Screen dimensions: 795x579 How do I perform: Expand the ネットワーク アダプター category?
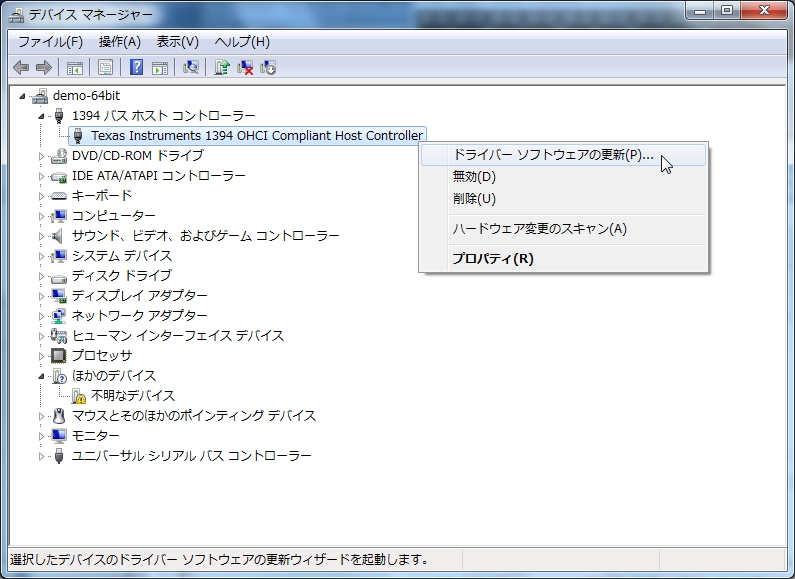[42, 316]
